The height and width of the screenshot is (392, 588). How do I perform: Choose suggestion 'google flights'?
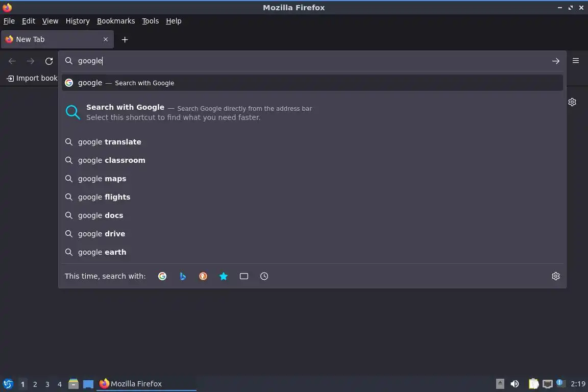tap(312, 197)
